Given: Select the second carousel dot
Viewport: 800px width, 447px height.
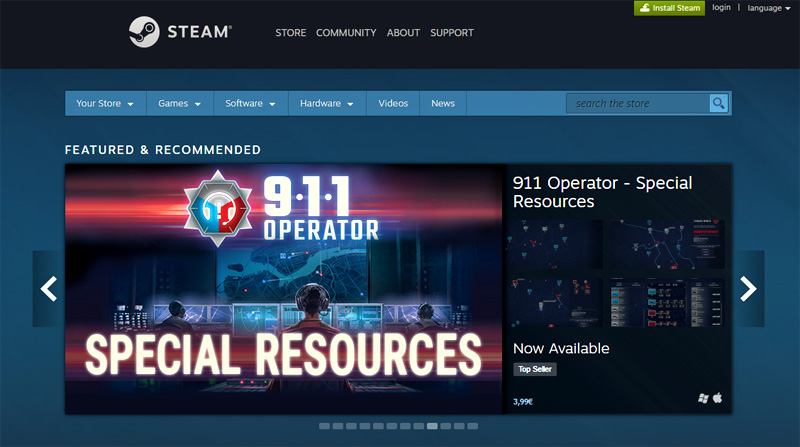Looking at the screenshot, I should pyautogui.click(x=338, y=426).
